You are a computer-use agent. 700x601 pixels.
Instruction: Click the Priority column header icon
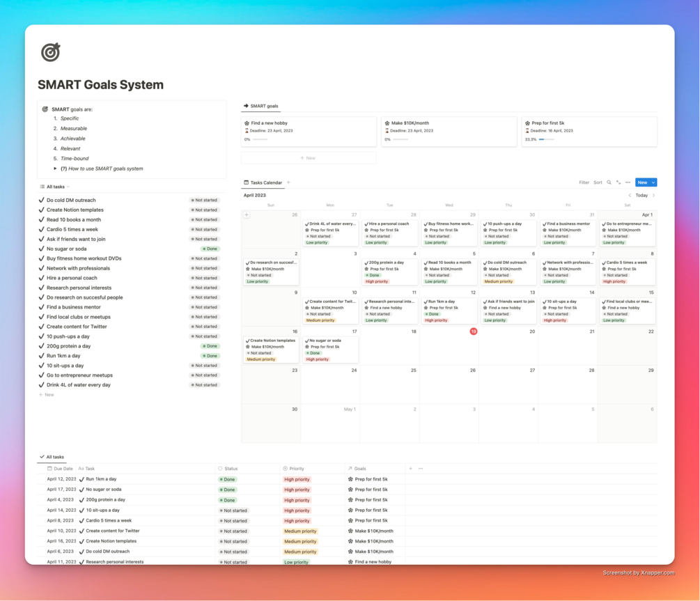(x=286, y=469)
